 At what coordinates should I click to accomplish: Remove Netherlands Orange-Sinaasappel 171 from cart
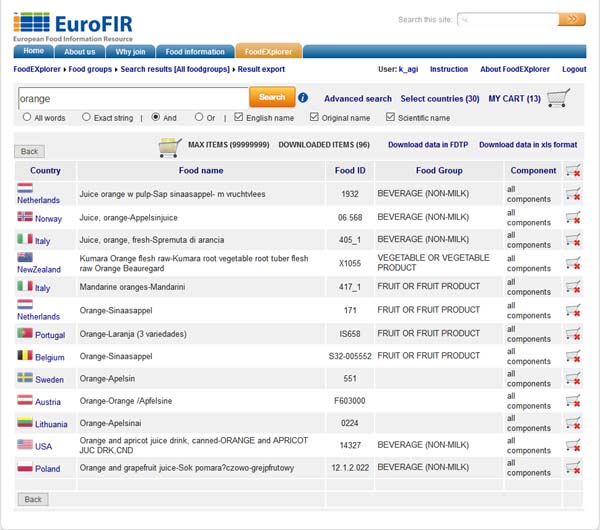[573, 310]
